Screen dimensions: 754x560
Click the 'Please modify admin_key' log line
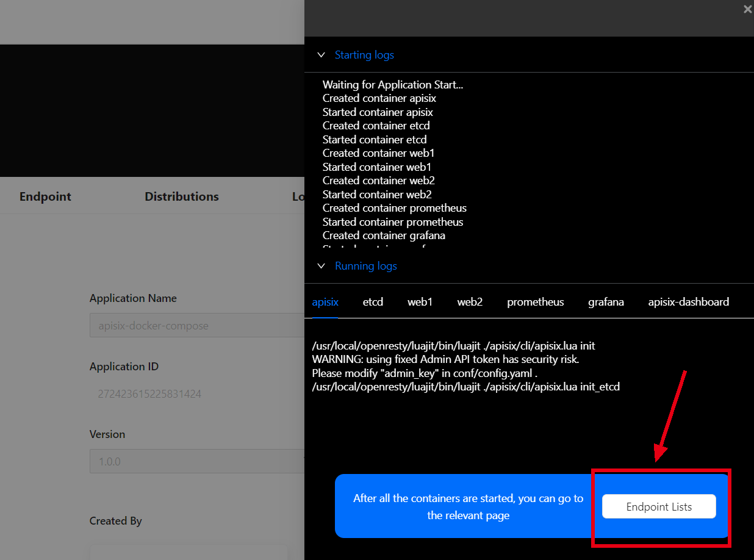tap(424, 373)
